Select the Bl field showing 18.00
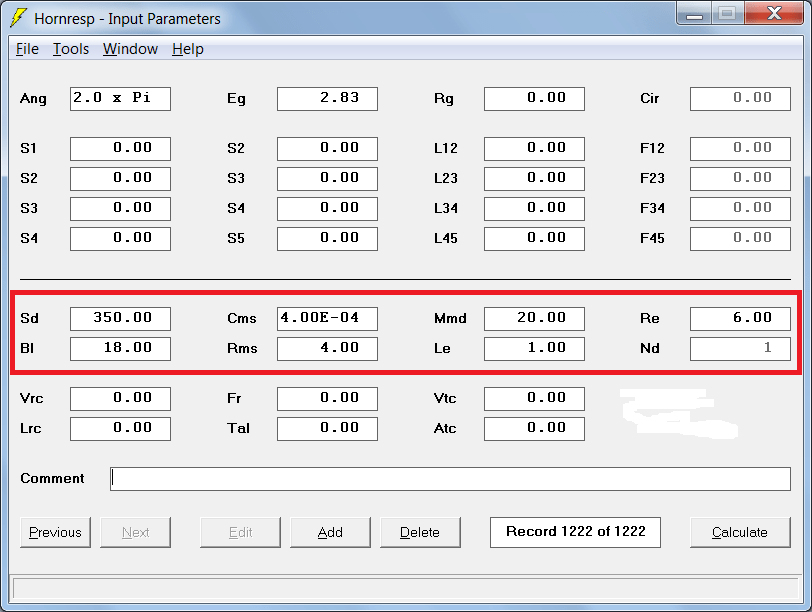Screen dimensions: 812x612 click(x=120, y=348)
